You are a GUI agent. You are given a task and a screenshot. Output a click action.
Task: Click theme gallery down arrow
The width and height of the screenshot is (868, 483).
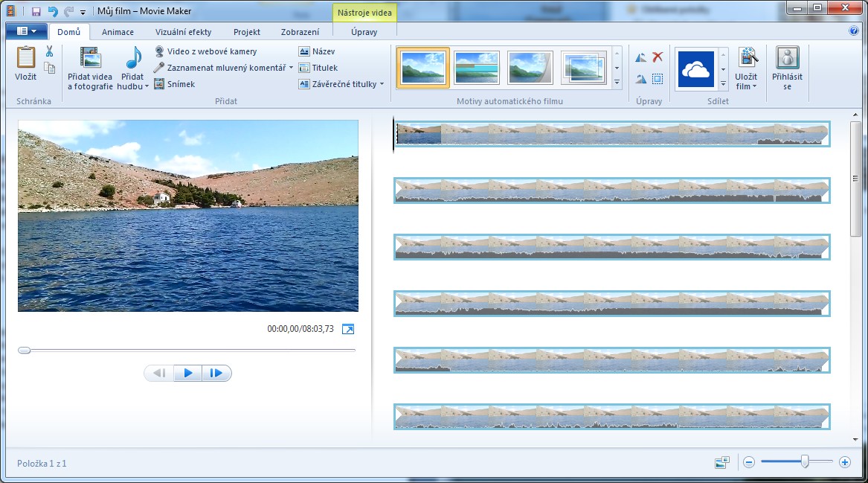617,68
